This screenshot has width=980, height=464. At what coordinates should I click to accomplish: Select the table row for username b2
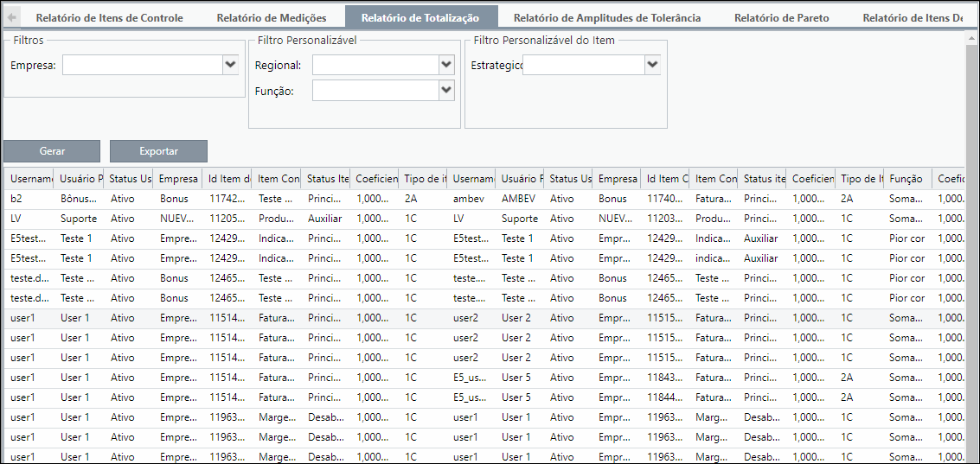[x=485, y=200]
